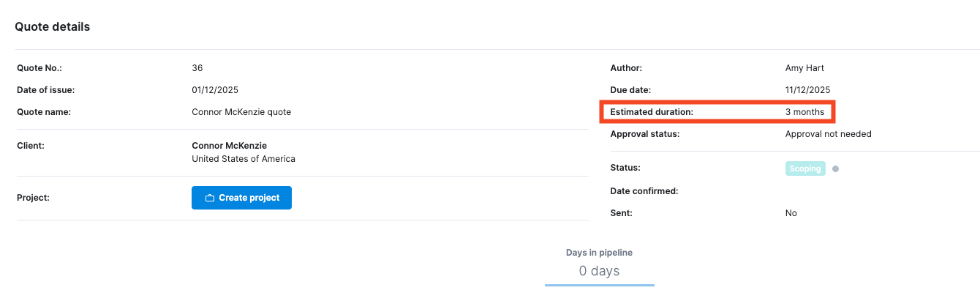Image resolution: width=980 pixels, height=304 pixels.
Task: Select the Estimated duration value 3 months
Action: pos(804,112)
